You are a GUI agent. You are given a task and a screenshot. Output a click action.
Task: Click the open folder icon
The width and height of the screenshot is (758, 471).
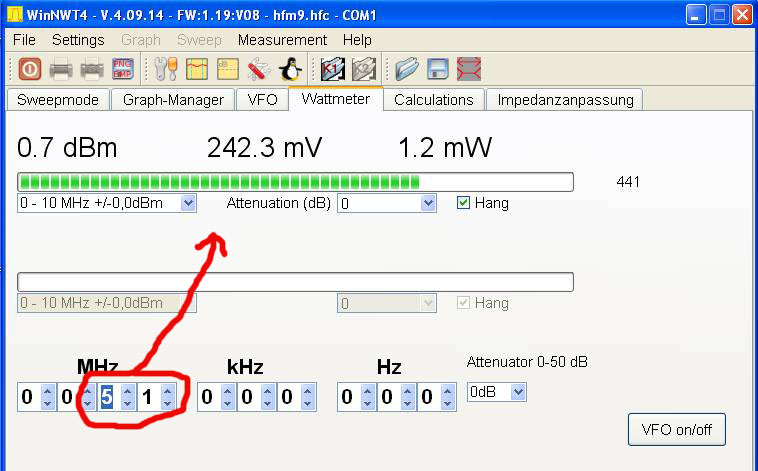click(405, 69)
